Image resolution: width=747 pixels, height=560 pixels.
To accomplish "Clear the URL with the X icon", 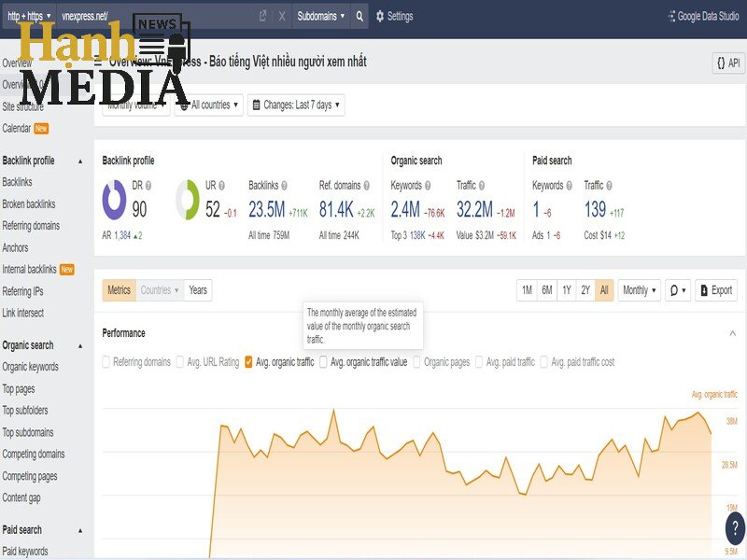I will click(x=282, y=17).
